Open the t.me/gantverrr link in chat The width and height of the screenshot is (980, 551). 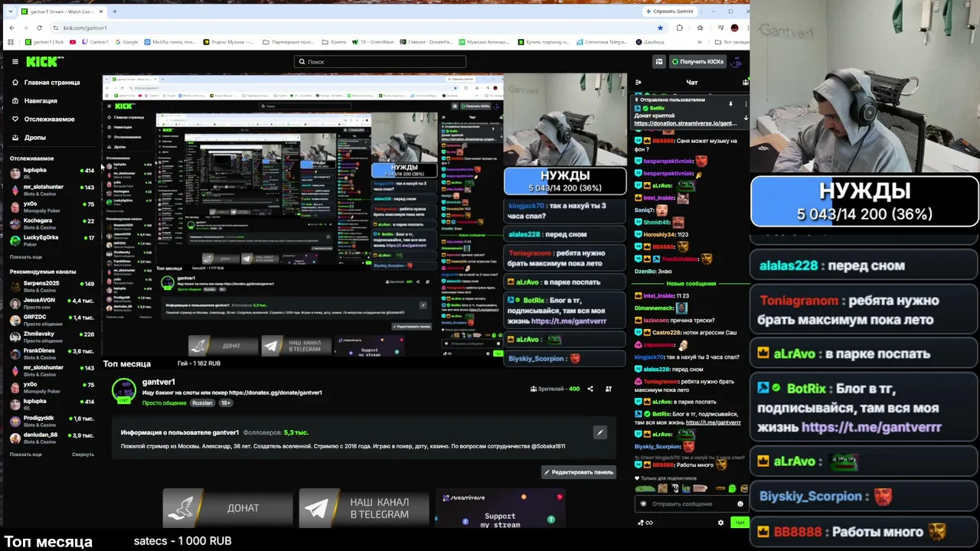point(713,422)
